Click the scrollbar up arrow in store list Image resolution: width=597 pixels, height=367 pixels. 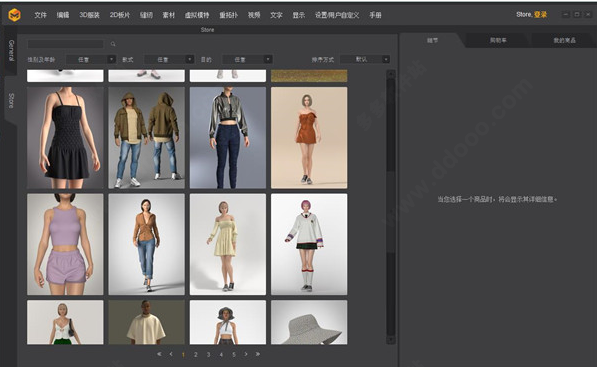coord(391,74)
